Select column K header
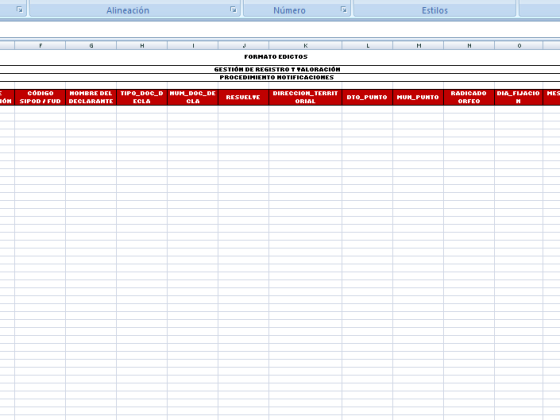 pos(305,45)
